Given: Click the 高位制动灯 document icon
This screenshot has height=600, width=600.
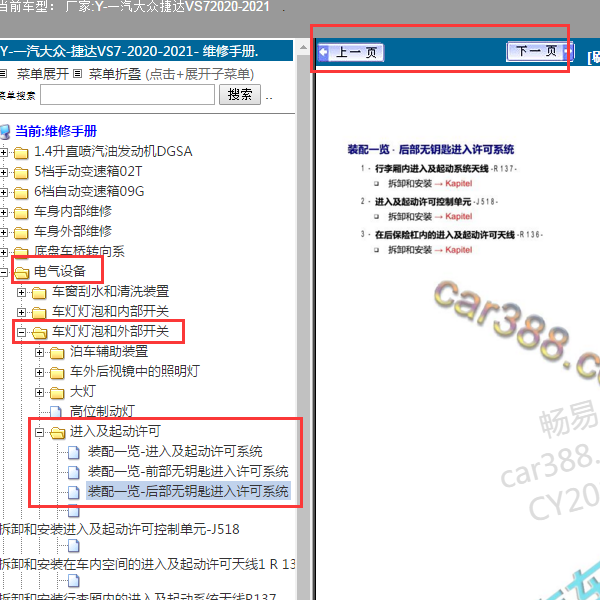Looking at the screenshot, I should click(56, 412).
